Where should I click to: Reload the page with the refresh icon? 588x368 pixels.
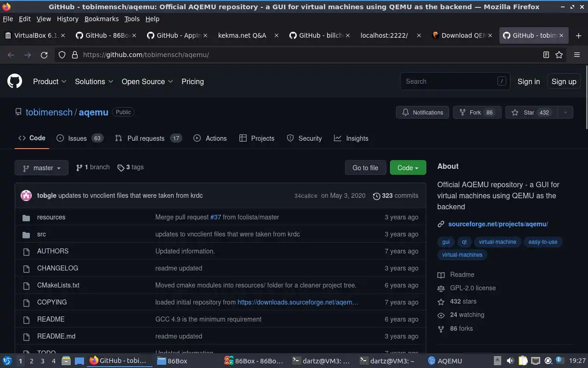click(x=44, y=55)
